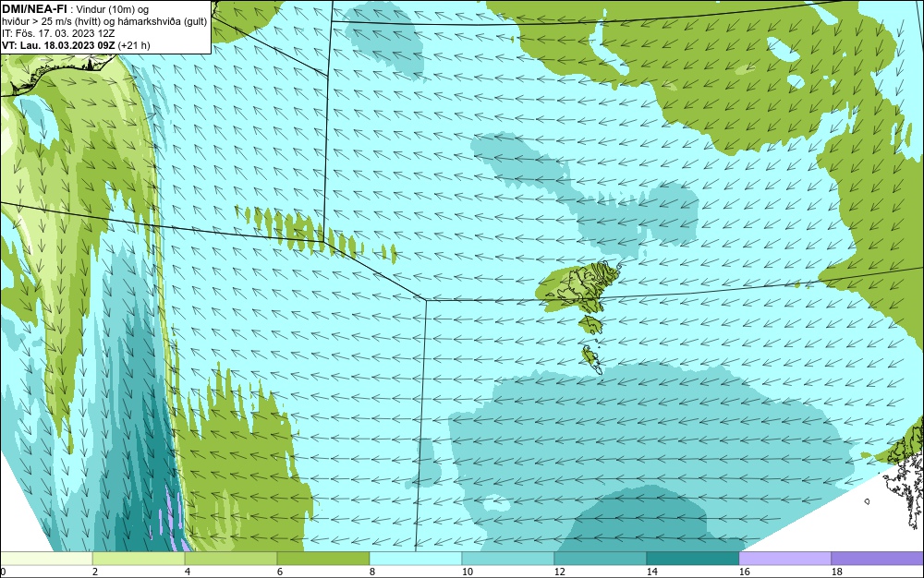Click the light cyan 8–10 m/s legend swatch
The height and width of the screenshot is (578, 924).
tap(416, 559)
